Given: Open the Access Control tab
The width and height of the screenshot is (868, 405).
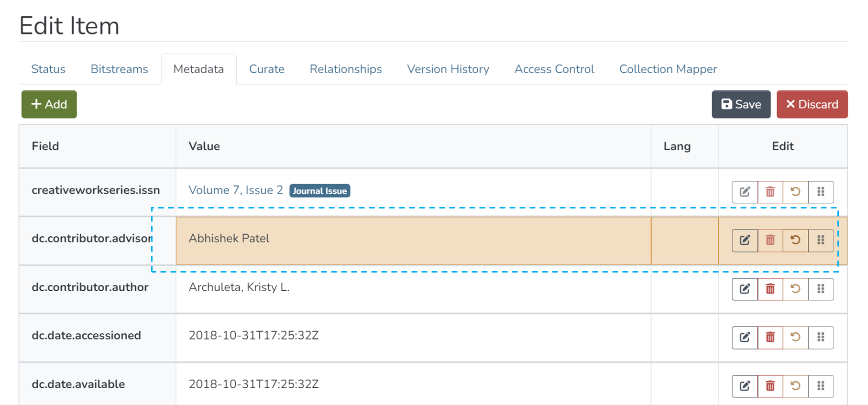Looking at the screenshot, I should (554, 69).
